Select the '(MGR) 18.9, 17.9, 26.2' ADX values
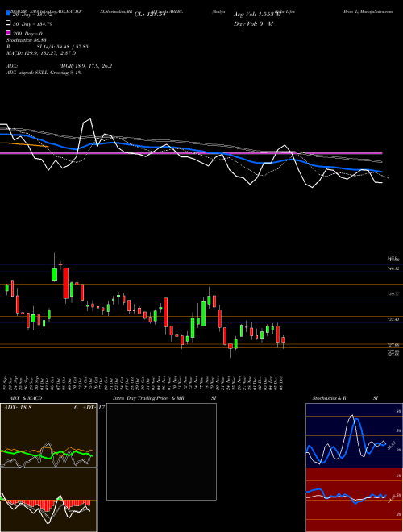The height and width of the screenshot is (532, 403). [85, 66]
